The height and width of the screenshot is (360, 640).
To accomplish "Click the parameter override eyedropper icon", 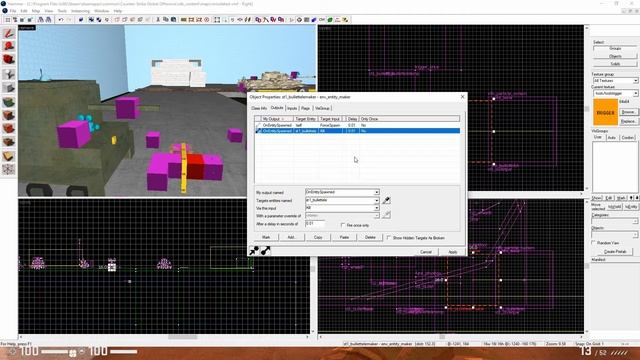I will pyautogui.click(x=386, y=215).
